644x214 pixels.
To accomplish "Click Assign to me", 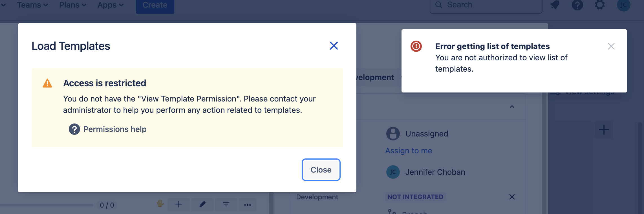I will coord(408,151).
